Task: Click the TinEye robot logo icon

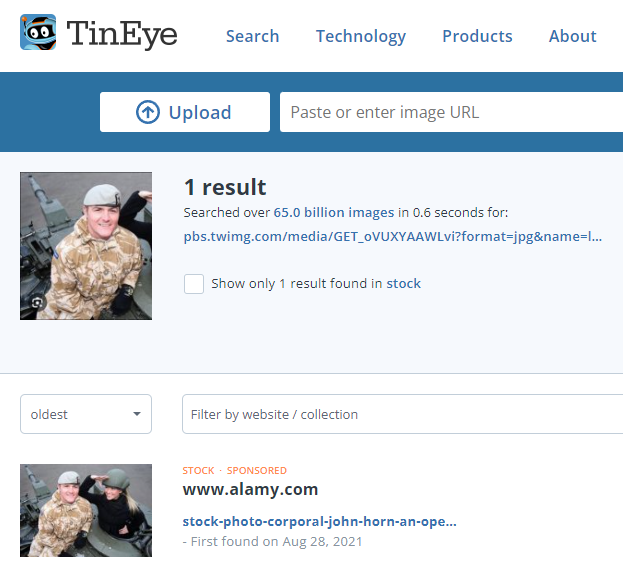Action: coord(38,32)
